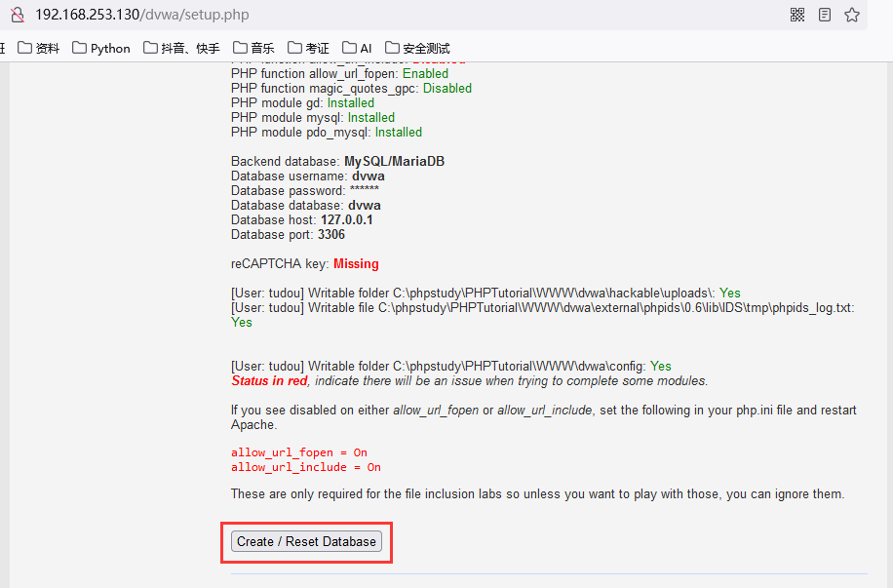Open the 资料 bookmark folder
Viewport: 893px width, 588px height.
(x=39, y=49)
